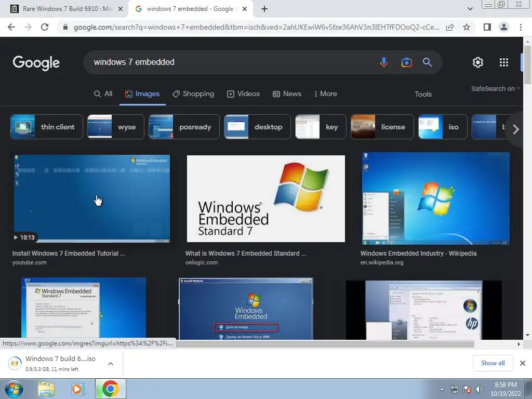Close the downloads bar
Image resolution: width=532 pixels, height=399 pixels.
tap(523, 363)
